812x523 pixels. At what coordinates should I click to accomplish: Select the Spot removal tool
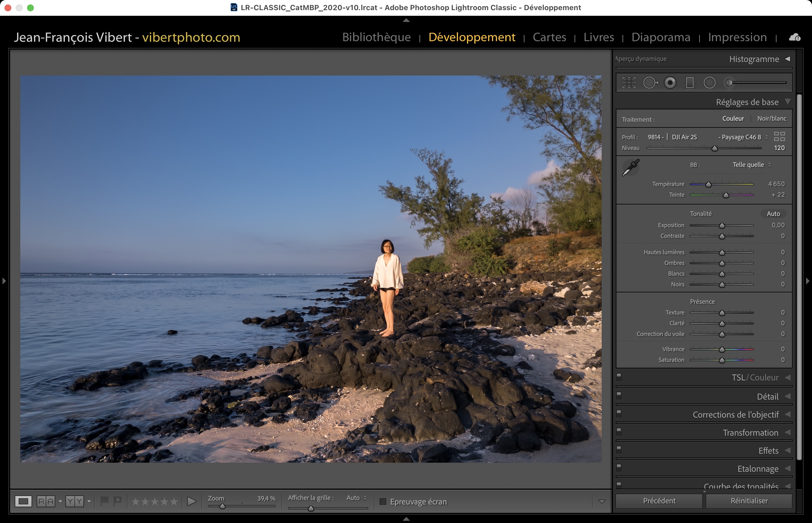pos(650,83)
